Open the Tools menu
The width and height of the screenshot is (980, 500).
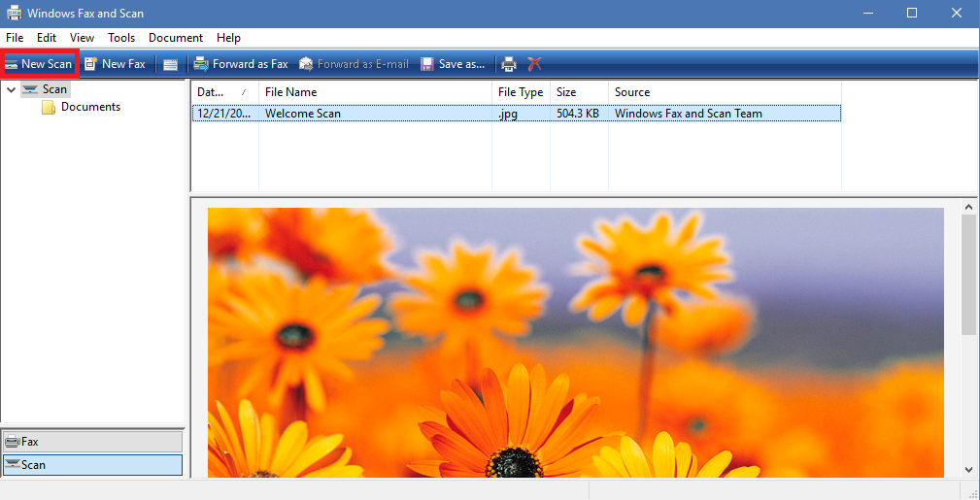pyautogui.click(x=121, y=38)
